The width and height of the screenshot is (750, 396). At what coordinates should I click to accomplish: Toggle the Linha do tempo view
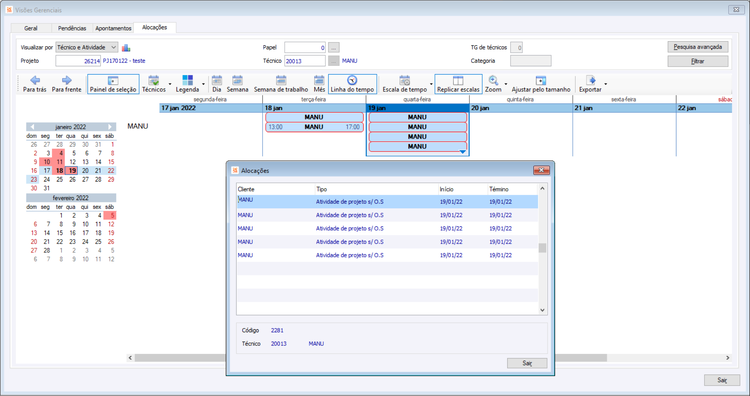[x=352, y=84]
